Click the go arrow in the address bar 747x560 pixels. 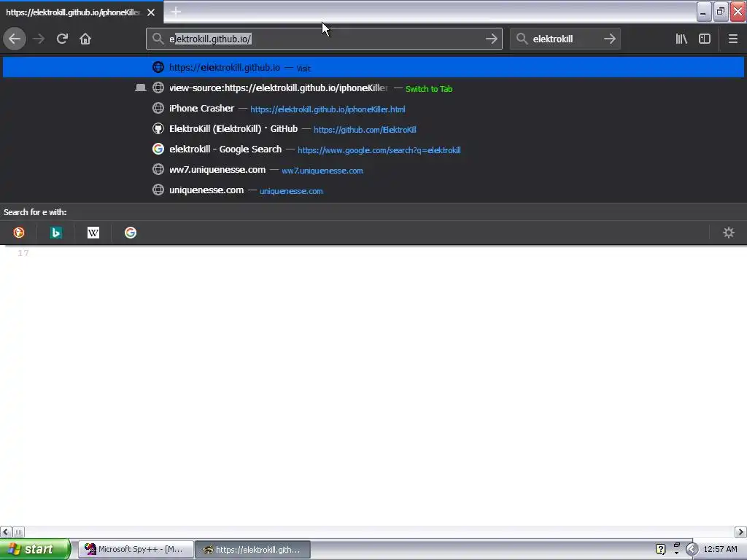(x=491, y=39)
